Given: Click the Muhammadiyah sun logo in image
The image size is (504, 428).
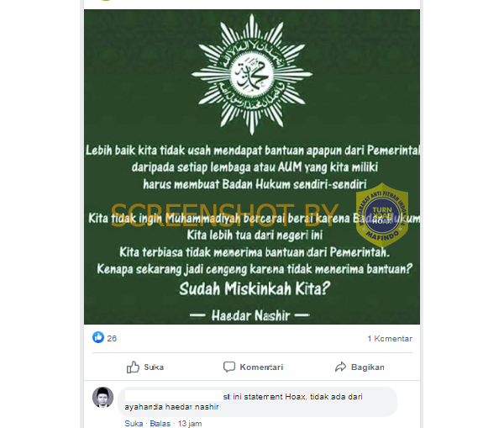Looking at the screenshot, I should click(252, 74).
